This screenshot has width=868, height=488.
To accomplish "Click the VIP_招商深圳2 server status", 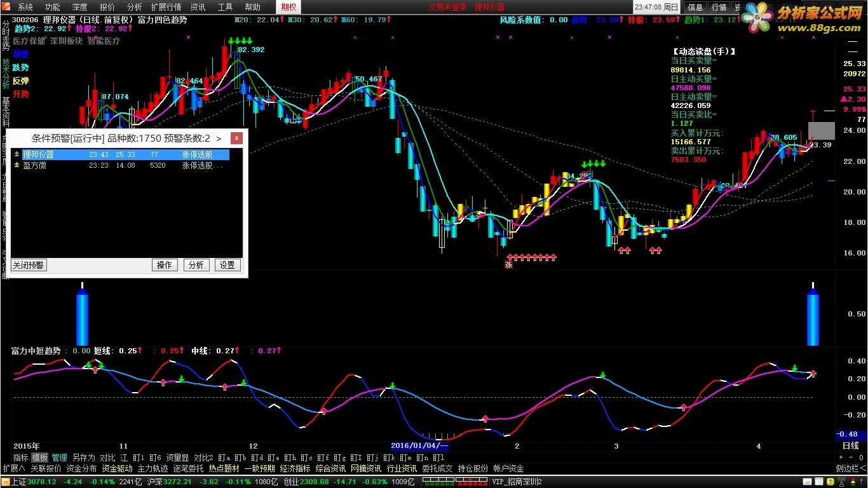I will (517, 482).
